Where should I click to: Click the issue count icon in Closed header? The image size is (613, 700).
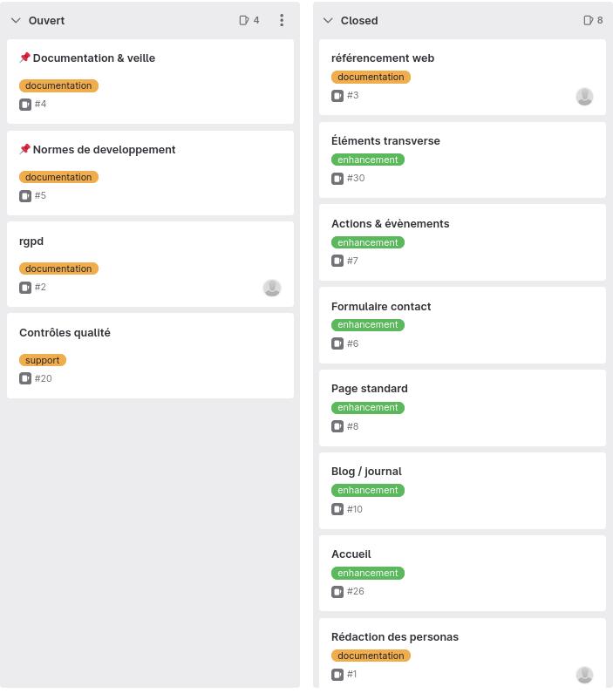pos(589,20)
